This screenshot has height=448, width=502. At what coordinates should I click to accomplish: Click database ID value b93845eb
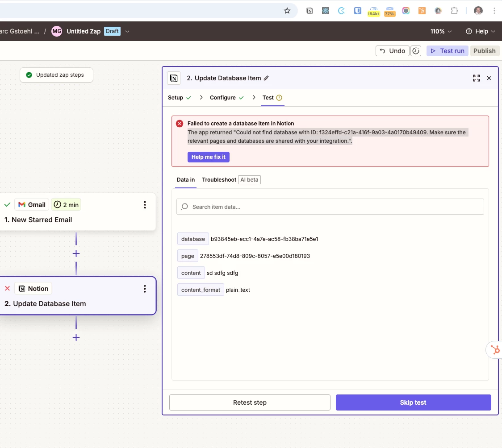pyautogui.click(x=264, y=239)
